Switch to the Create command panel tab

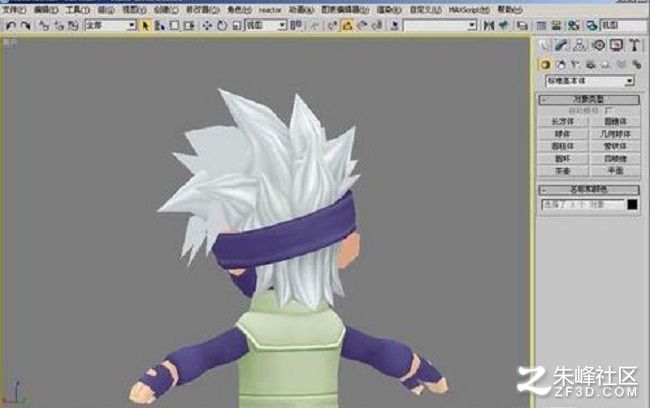coord(543,45)
